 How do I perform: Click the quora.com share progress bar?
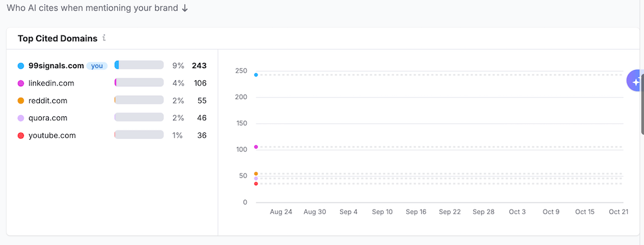coord(139,118)
